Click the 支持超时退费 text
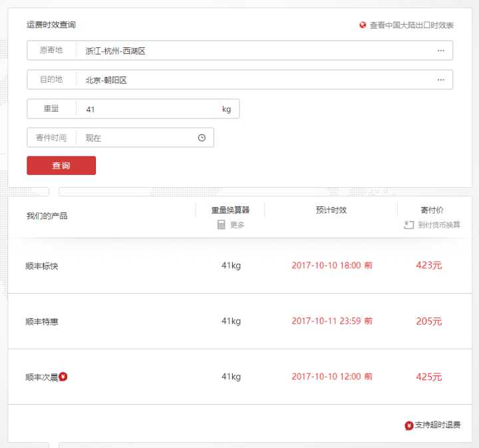This screenshot has width=479, height=448. click(438, 425)
